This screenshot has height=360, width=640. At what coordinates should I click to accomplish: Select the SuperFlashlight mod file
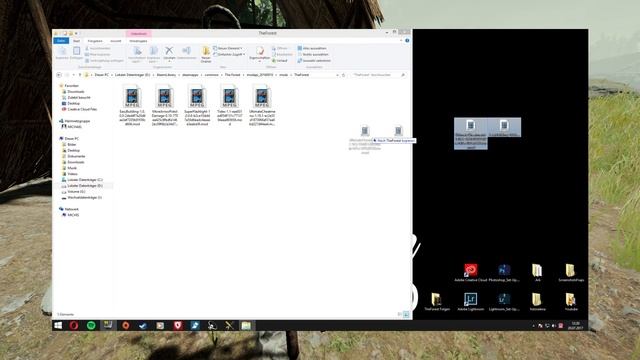point(197,105)
